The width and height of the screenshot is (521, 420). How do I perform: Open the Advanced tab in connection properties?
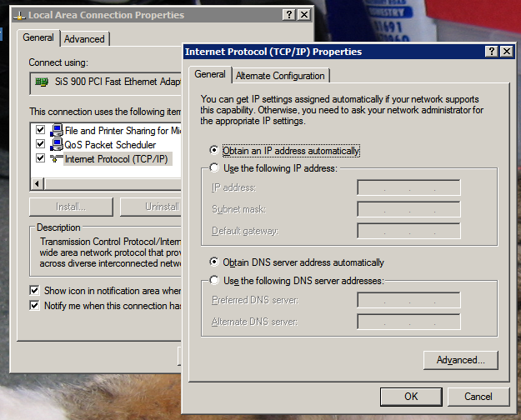(x=84, y=39)
